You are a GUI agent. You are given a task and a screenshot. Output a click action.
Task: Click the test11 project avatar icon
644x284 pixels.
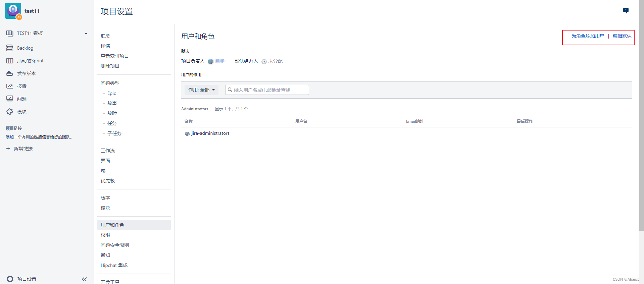point(13,11)
